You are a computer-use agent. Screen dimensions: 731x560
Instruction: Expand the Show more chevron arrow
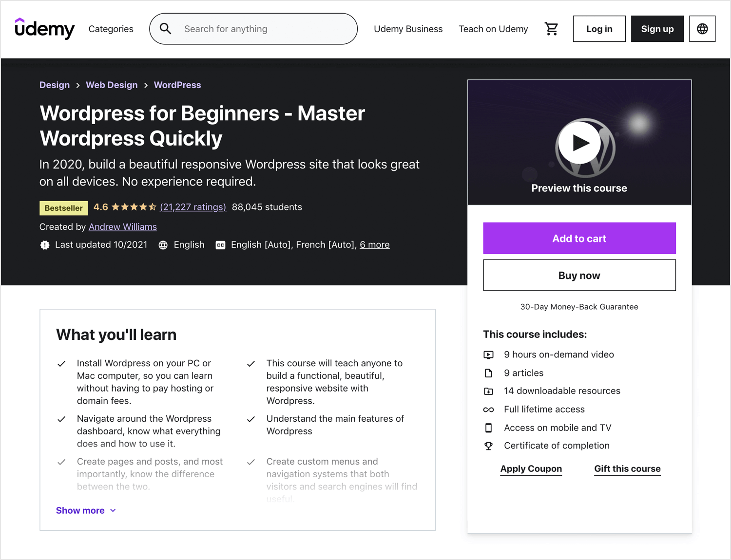(x=113, y=510)
